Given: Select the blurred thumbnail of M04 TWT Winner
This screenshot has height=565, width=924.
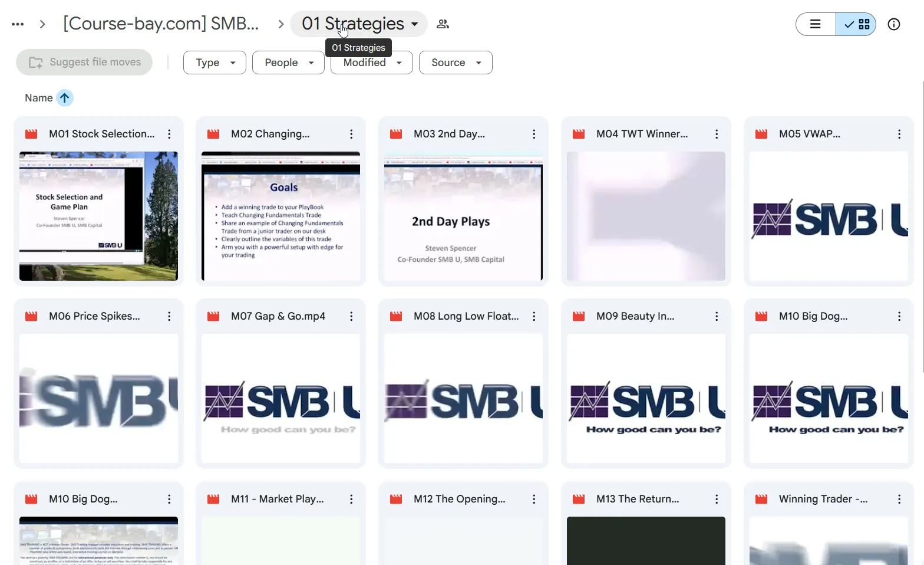Looking at the screenshot, I should click(646, 216).
